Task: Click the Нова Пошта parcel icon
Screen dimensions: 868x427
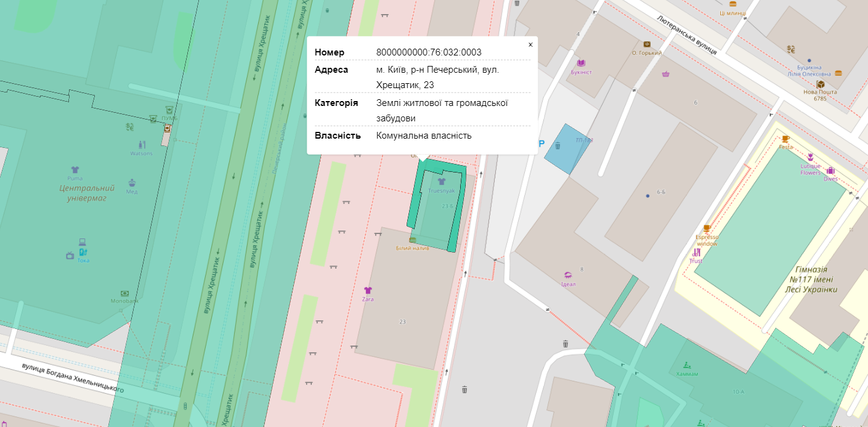Action: (x=820, y=84)
